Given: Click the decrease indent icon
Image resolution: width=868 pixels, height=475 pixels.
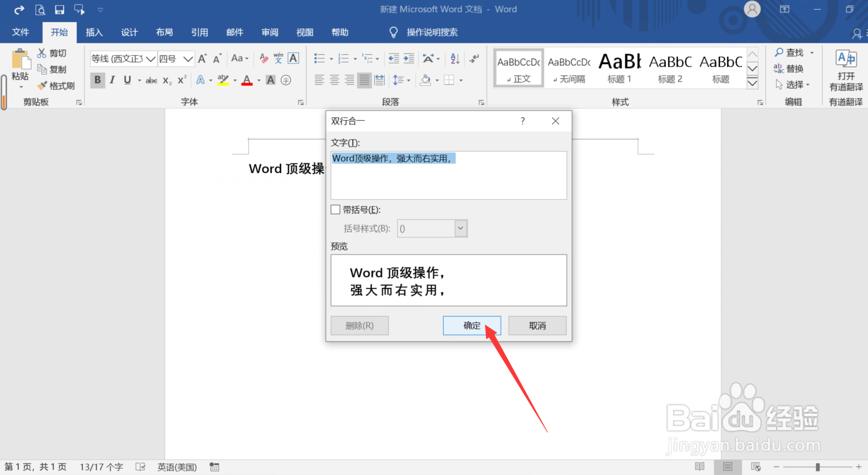Looking at the screenshot, I should click(394, 58).
